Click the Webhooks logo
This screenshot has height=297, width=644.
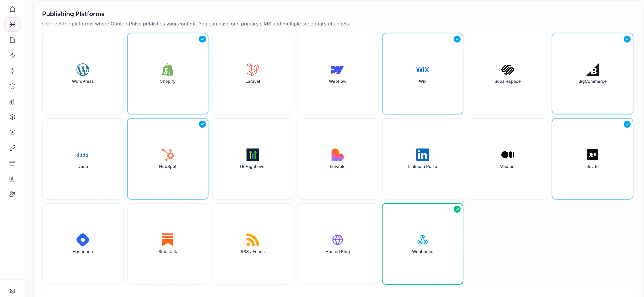pyautogui.click(x=423, y=240)
